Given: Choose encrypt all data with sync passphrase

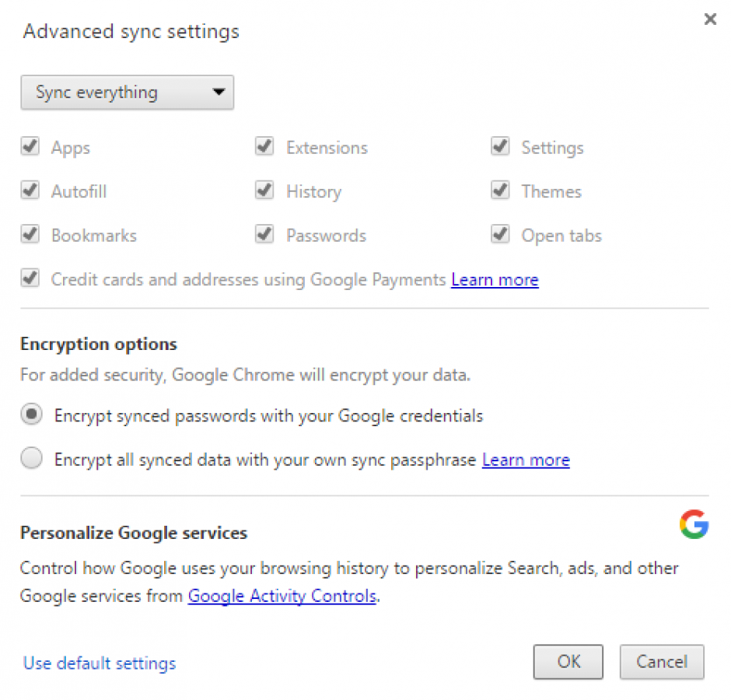Looking at the screenshot, I should point(31,458).
